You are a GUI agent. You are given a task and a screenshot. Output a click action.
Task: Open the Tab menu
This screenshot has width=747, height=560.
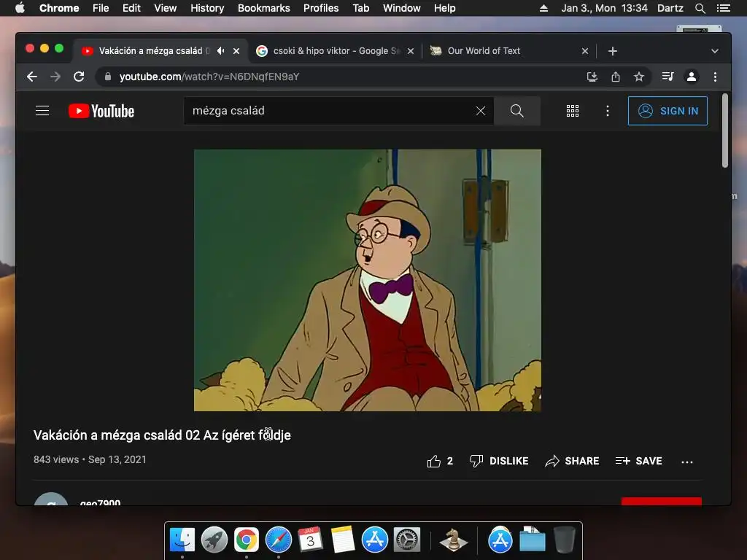click(x=360, y=8)
